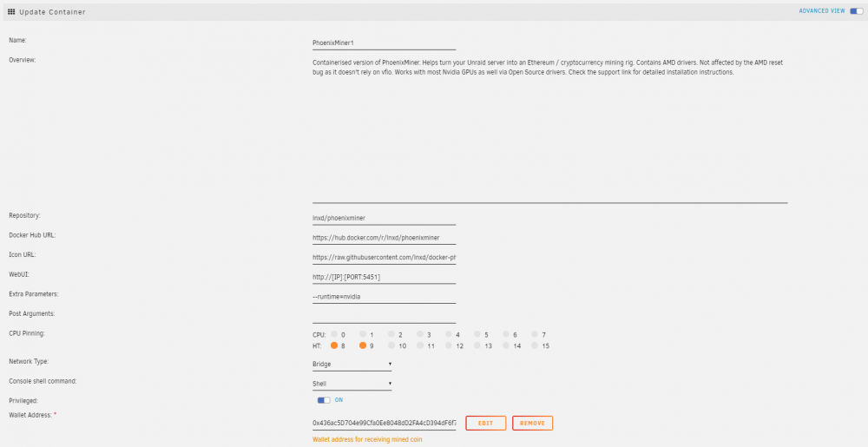This screenshot has width=868, height=447.
Task: Click the Overview: label
Action: [x=23, y=60]
